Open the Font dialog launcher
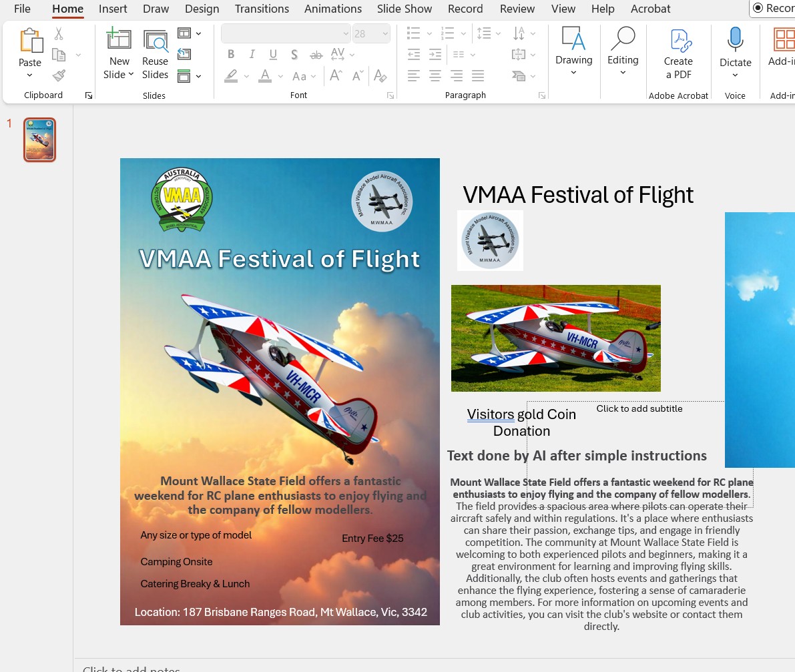Screen dimensions: 795x672 point(390,95)
